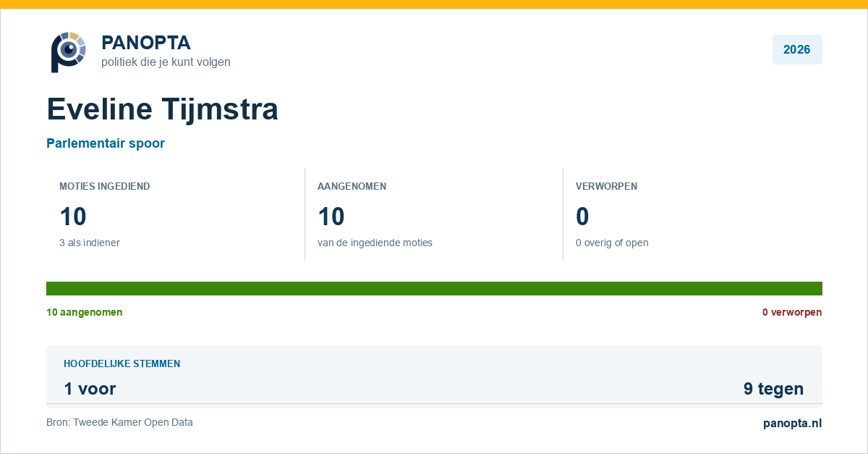Click the '1 voor' vote count
The width and height of the screenshot is (868, 454).
pos(90,389)
